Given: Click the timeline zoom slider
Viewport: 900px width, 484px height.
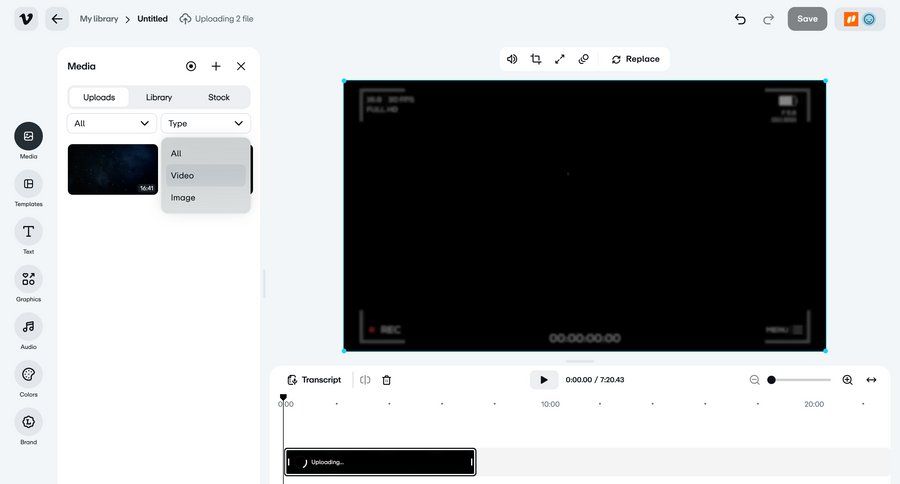Looking at the screenshot, I should (800, 380).
